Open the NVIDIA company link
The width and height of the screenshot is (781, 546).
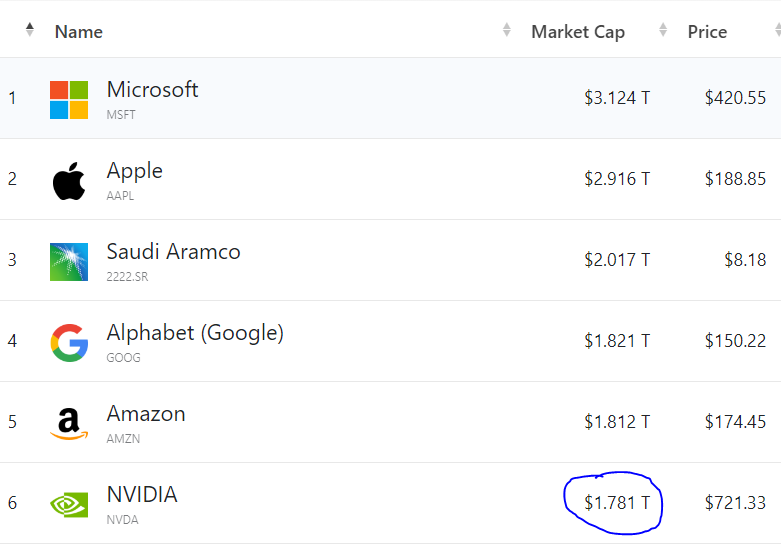click(142, 495)
